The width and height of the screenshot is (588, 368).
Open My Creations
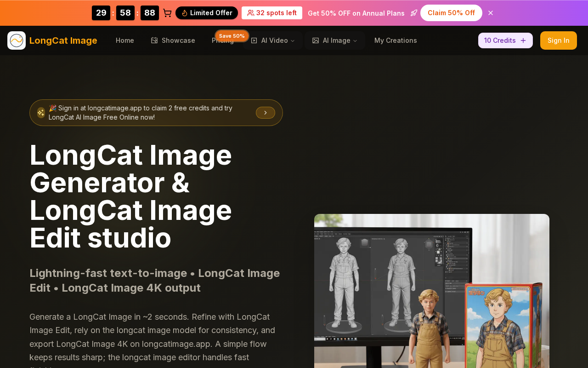tap(396, 40)
